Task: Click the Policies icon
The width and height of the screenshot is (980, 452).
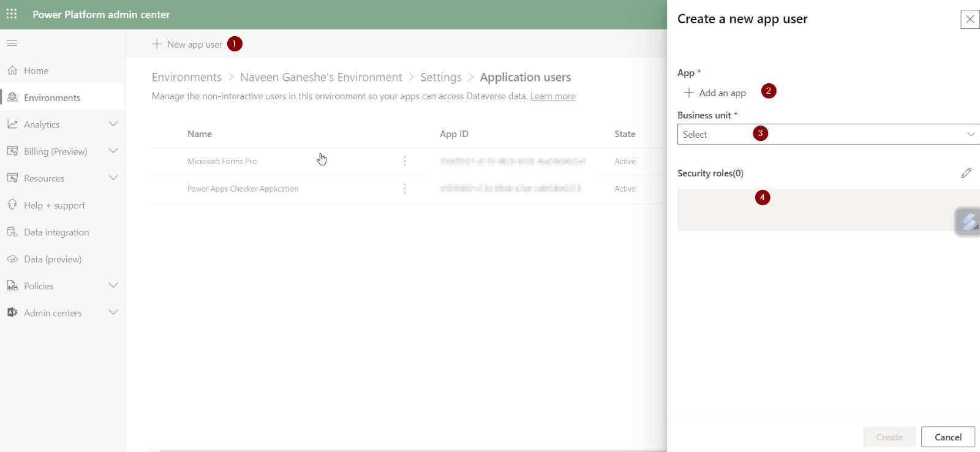Action: coord(12,286)
